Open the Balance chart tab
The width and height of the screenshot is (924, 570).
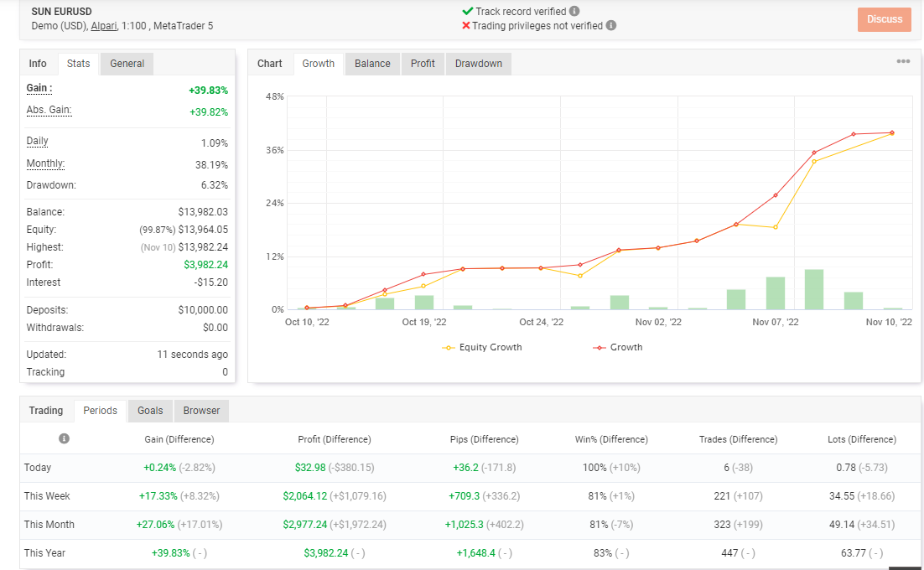[372, 64]
